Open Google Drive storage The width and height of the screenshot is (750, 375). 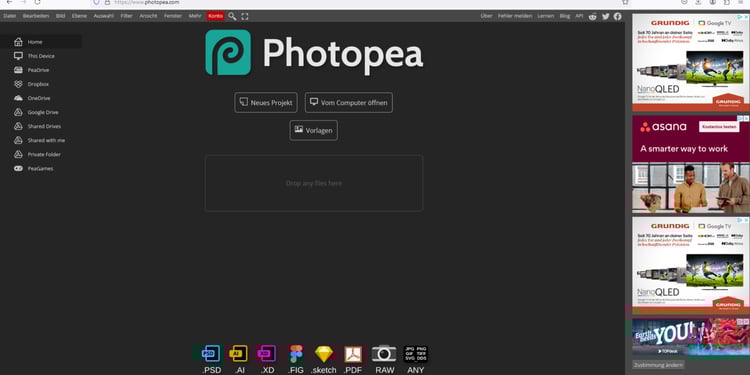click(x=41, y=112)
